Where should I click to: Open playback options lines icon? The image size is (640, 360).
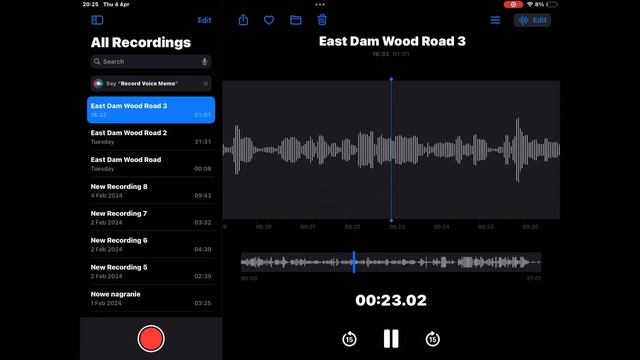[495, 20]
